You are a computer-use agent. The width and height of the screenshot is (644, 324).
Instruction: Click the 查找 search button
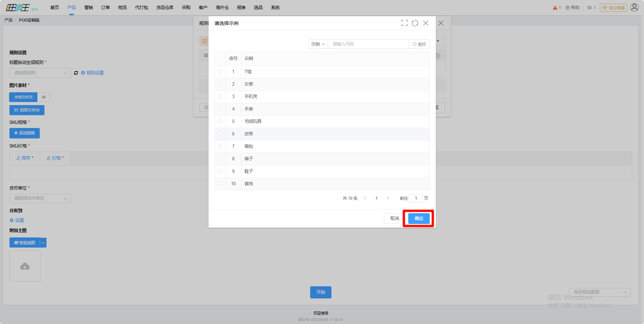[x=419, y=44]
